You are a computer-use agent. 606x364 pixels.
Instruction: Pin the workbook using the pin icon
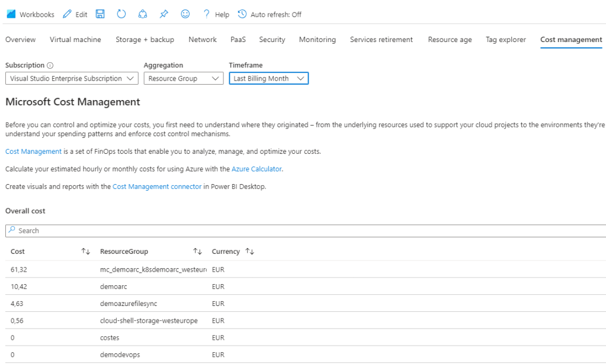point(163,14)
